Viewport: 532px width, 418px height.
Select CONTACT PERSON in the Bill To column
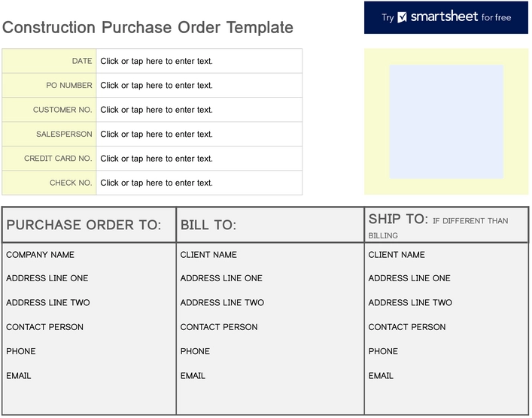click(219, 327)
